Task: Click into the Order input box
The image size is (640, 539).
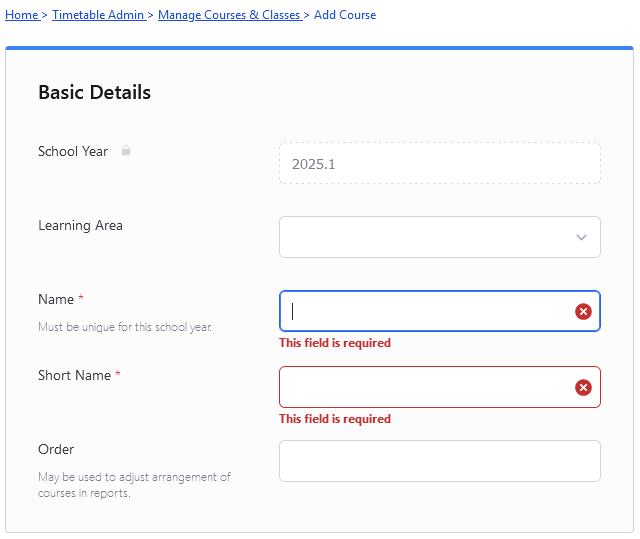Action: tap(440, 461)
